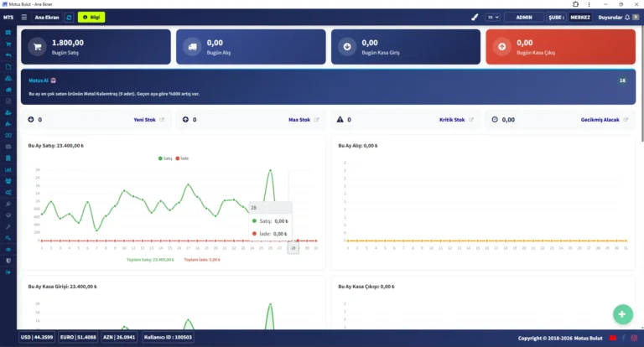Click the up arrow icon in Bugün Kasa Çıkış

tap(502, 47)
